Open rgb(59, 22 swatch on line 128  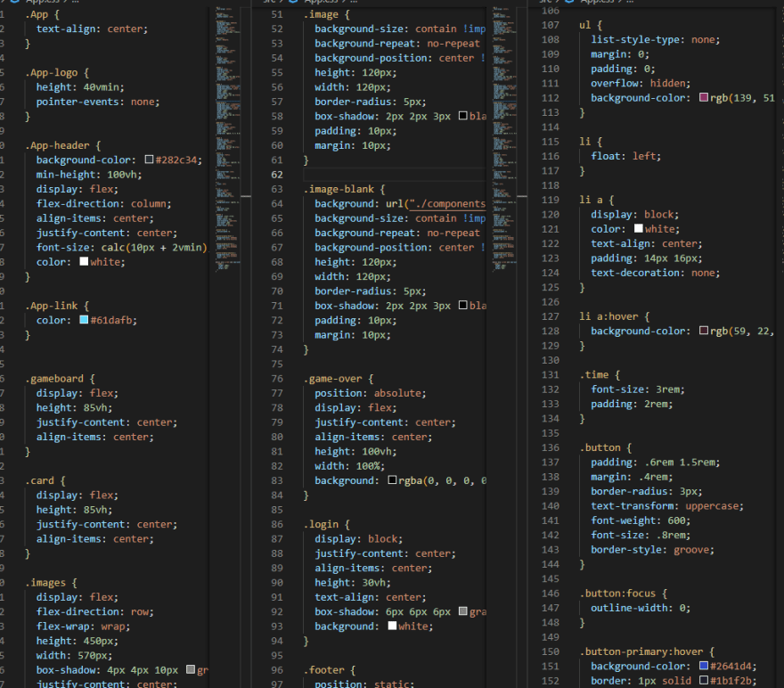(704, 331)
